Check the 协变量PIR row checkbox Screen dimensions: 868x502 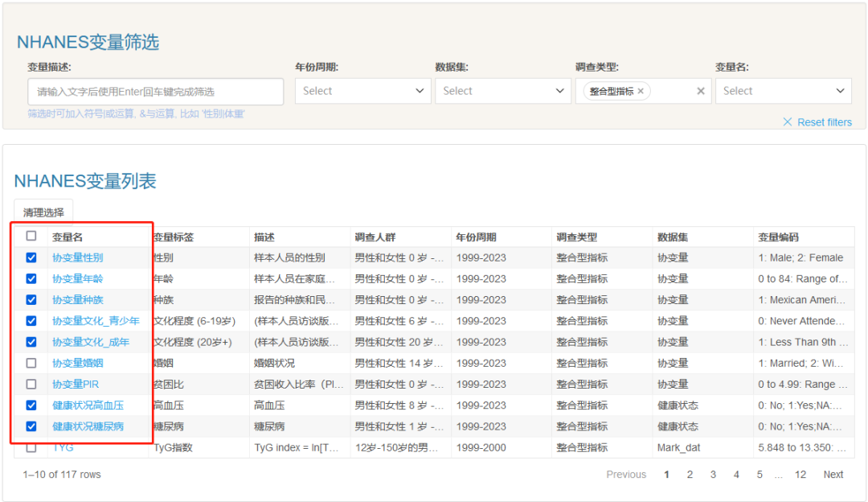point(31,384)
